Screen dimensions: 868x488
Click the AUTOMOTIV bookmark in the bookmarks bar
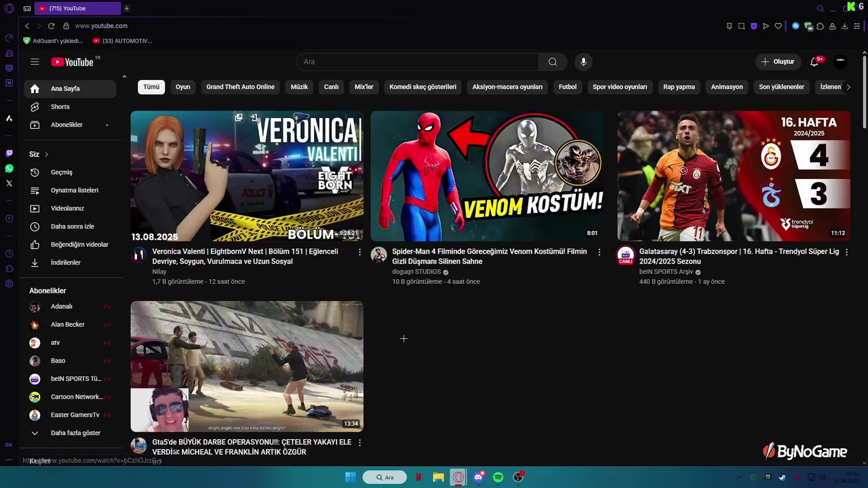coord(123,41)
